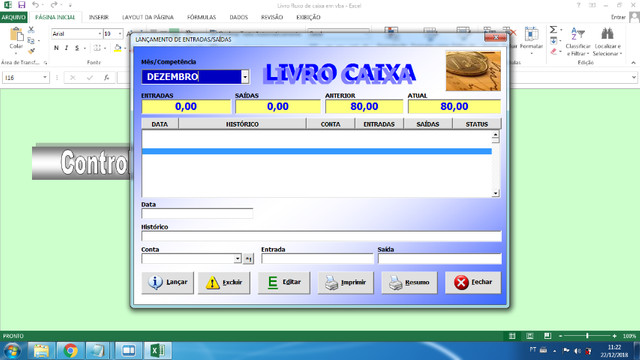Image resolution: width=640 pixels, height=360 pixels.
Task: Click the Resumo button
Action: click(409, 282)
